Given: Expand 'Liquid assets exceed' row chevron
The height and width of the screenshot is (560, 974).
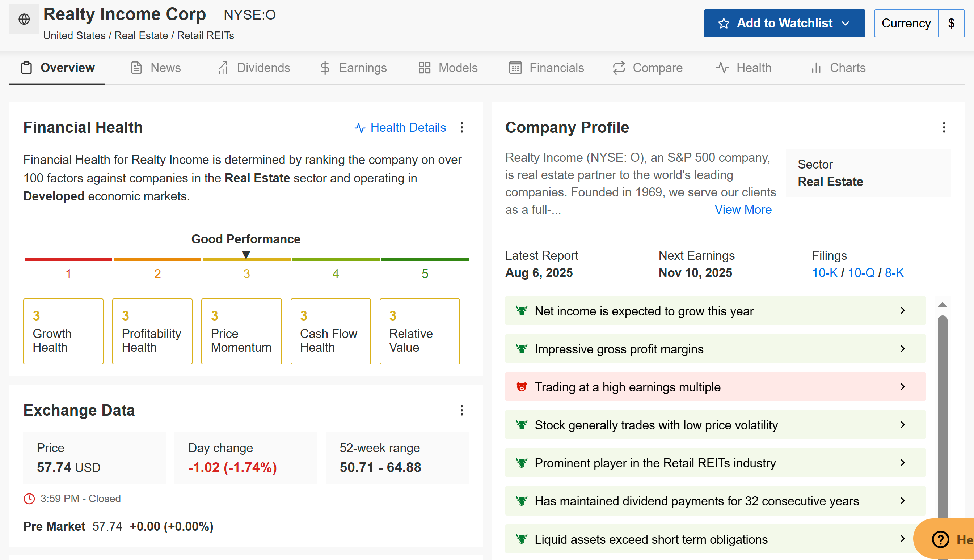Looking at the screenshot, I should (x=902, y=538).
